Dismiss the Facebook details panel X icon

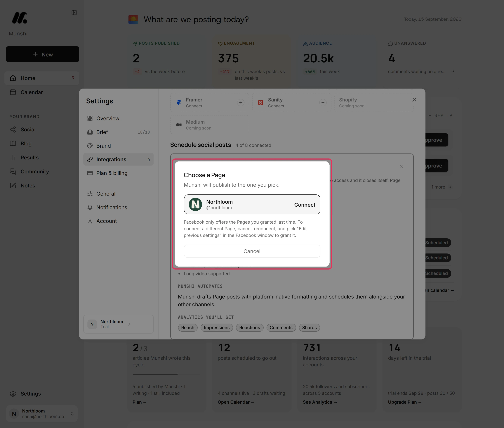[401, 166]
